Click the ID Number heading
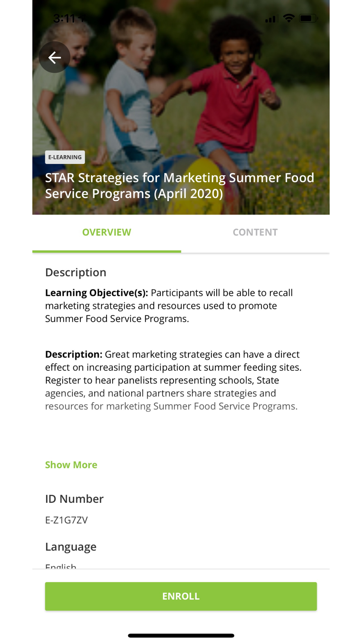362x644 pixels. pos(74,499)
